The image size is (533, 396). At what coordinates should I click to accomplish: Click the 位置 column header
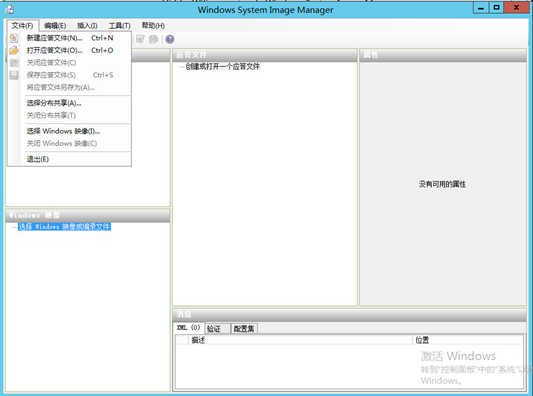468,340
